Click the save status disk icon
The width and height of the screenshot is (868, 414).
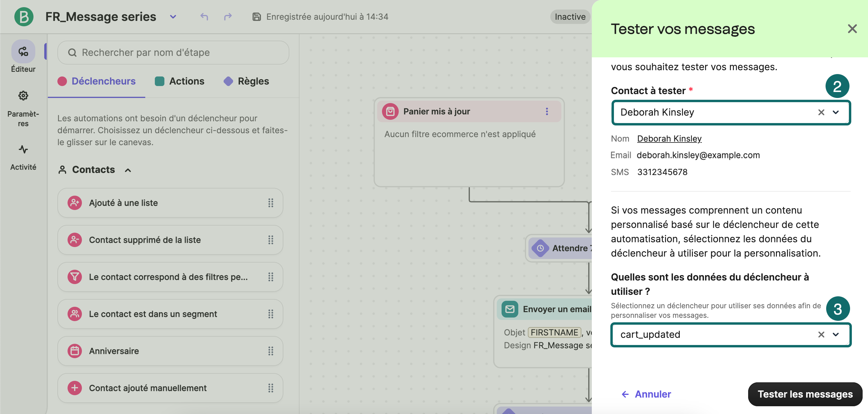[257, 17]
